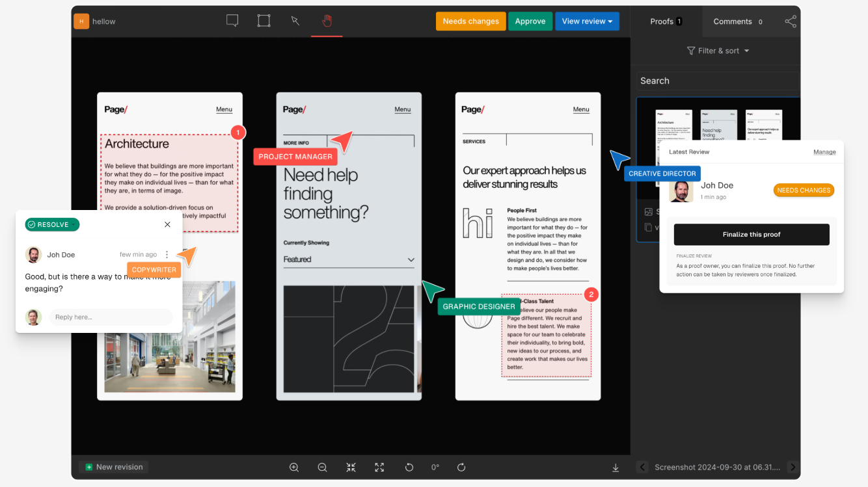Close the comment popup with the X

167,224
